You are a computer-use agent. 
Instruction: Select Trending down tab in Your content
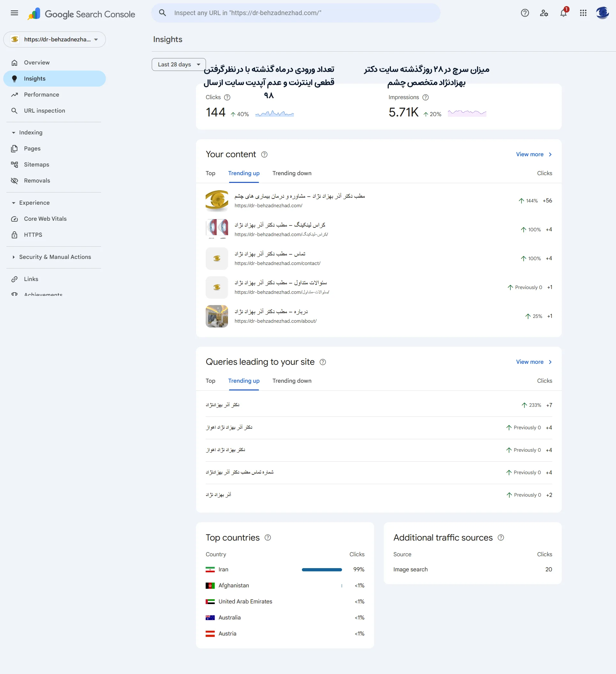coord(292,173)
